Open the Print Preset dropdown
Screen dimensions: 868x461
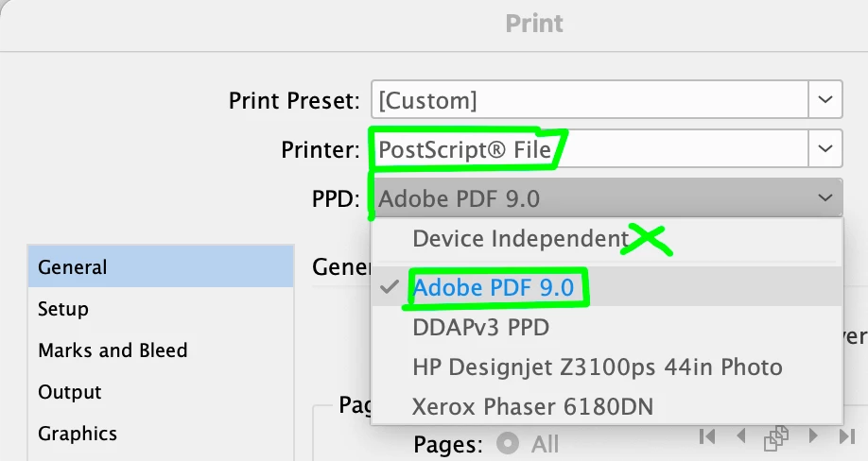[825, 99]
